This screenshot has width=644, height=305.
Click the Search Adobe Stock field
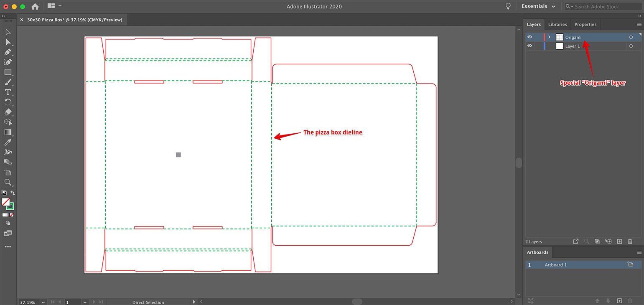tap(602, 6)
